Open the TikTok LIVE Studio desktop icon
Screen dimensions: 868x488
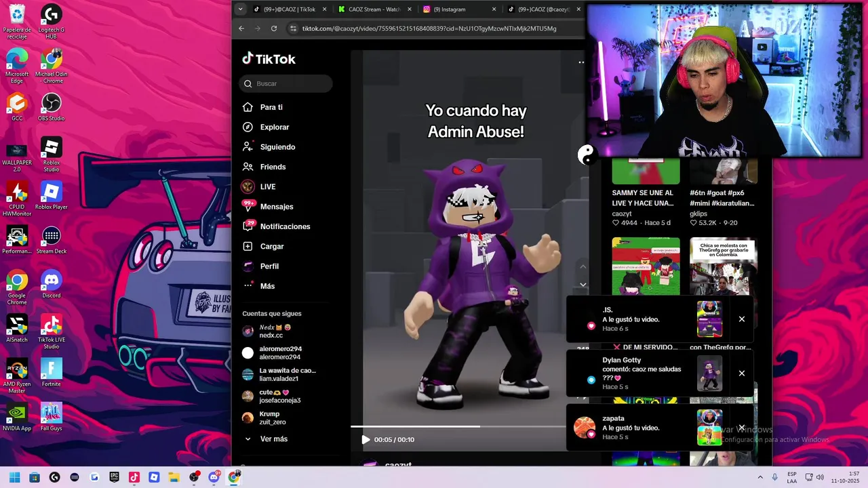(52, 332)
